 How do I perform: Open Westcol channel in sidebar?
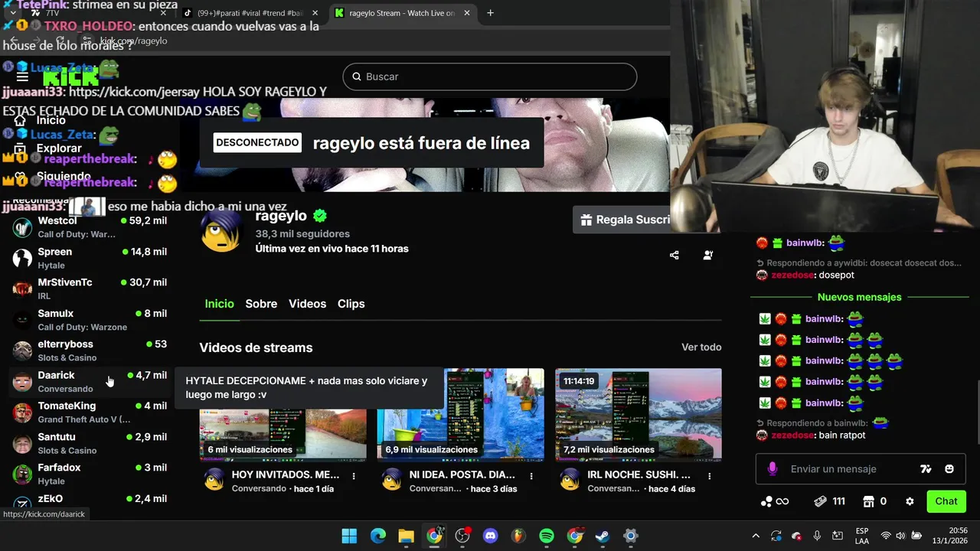pyautogui.click(x=90, y=227)
